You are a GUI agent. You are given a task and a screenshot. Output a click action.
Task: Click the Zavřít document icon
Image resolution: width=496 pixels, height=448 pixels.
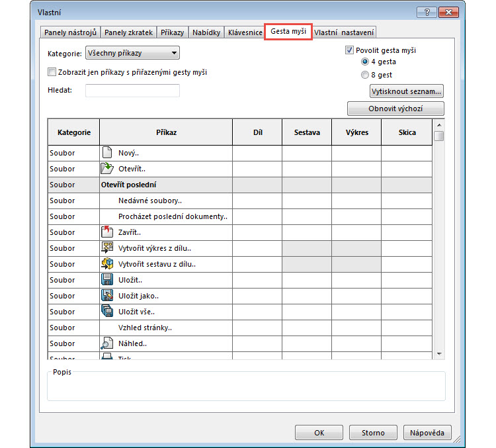point(107,232)
